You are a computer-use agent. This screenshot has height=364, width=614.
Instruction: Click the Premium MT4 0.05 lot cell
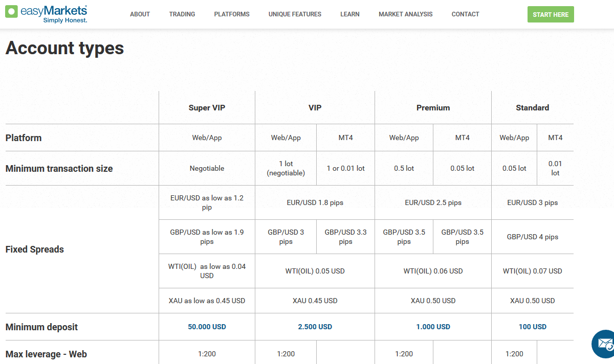point(462,168)
